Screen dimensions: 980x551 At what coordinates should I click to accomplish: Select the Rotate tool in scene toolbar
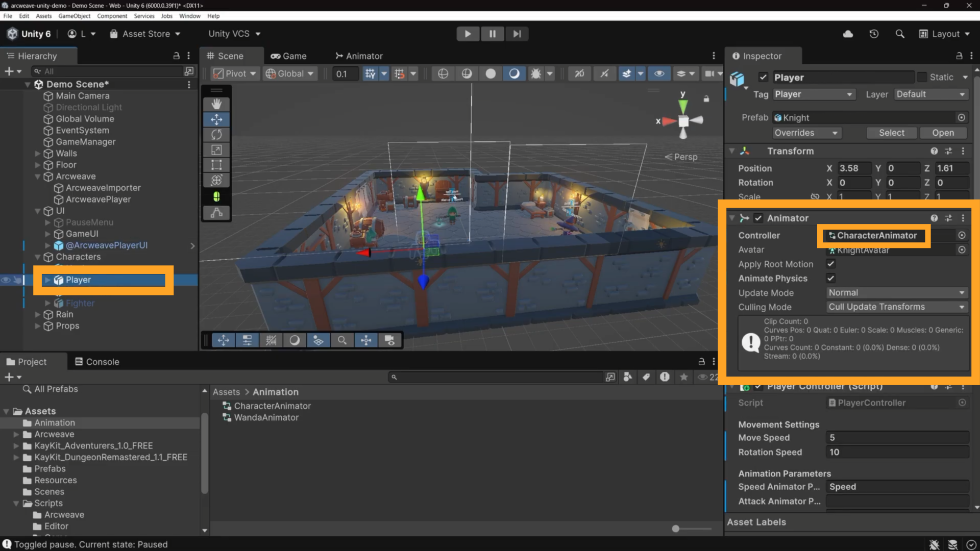(x=216, y=135)
